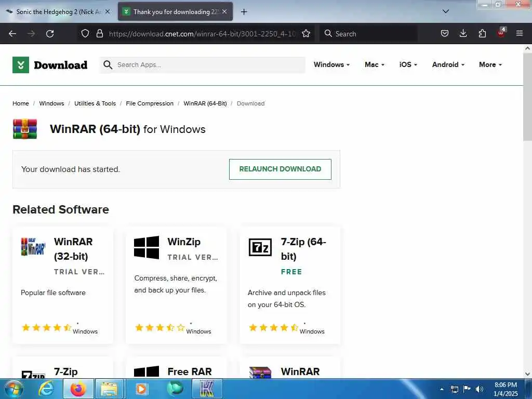Screen dimensions: 532x399
Task: Launch the media player taskbar icon
Action: pos(141,389)
